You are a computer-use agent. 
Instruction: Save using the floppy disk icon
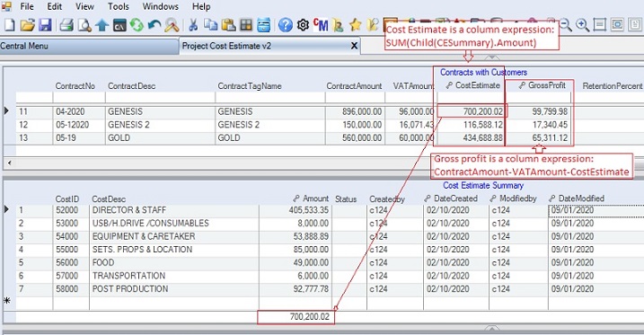pyautogui.click(x=45, y=25)
